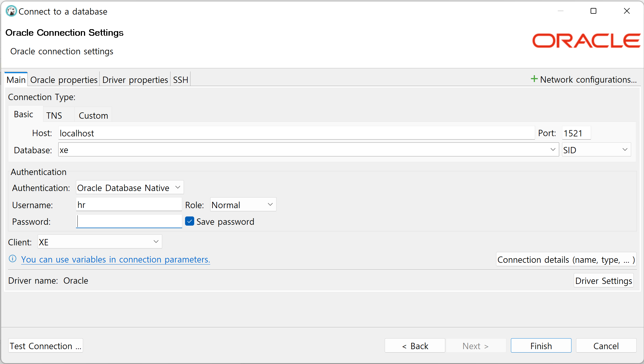644x364 pixels.
Task: Click the 'Oracle Connection Settings' heading
Action: tap(64, 33)
